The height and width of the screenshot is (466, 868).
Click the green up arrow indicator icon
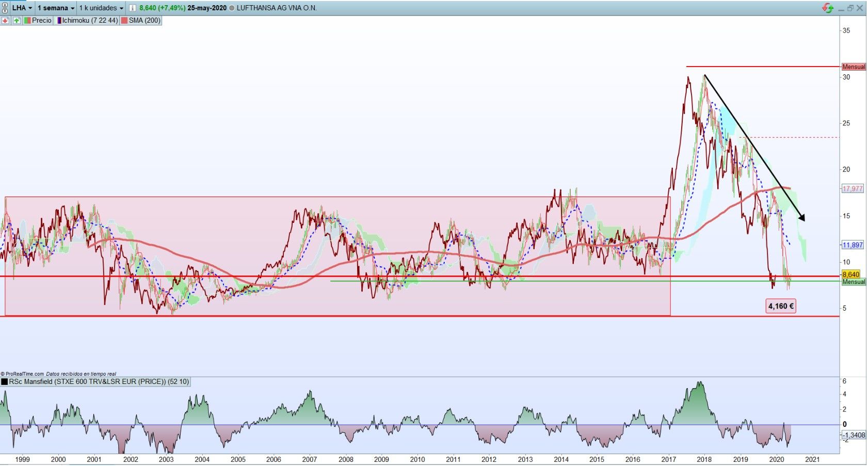pos(17,21)
